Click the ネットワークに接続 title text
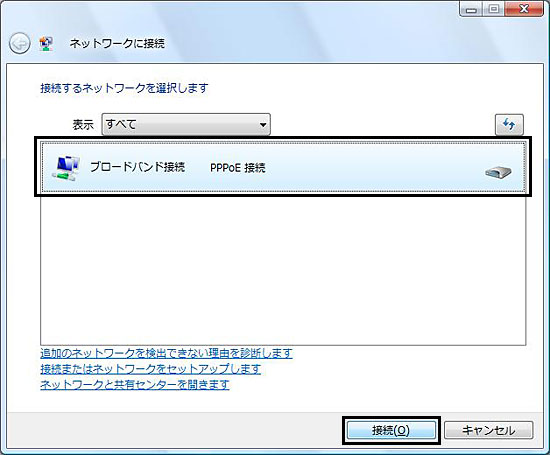The height and width of the screenshot is (455, 550). coord(117,44)
